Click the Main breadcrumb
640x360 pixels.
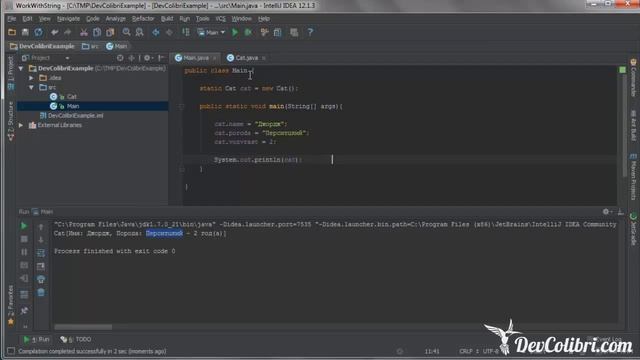[x=117, y=46]
